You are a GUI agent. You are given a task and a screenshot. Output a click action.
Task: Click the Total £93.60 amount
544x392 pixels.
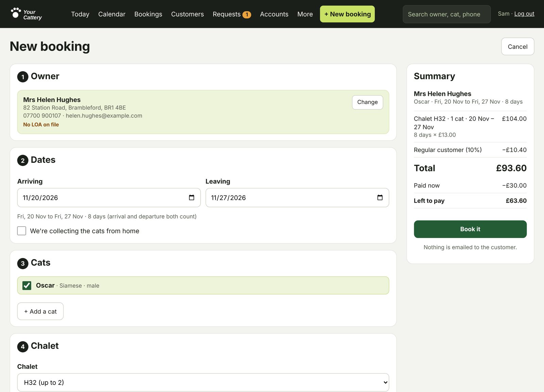point(511,168)
